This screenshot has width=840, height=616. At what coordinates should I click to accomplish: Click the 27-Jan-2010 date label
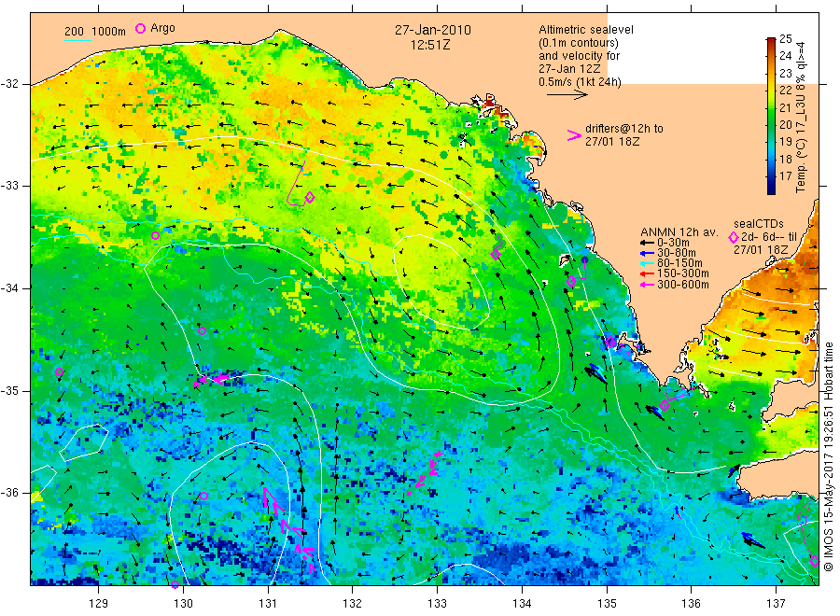click(433, 30)
